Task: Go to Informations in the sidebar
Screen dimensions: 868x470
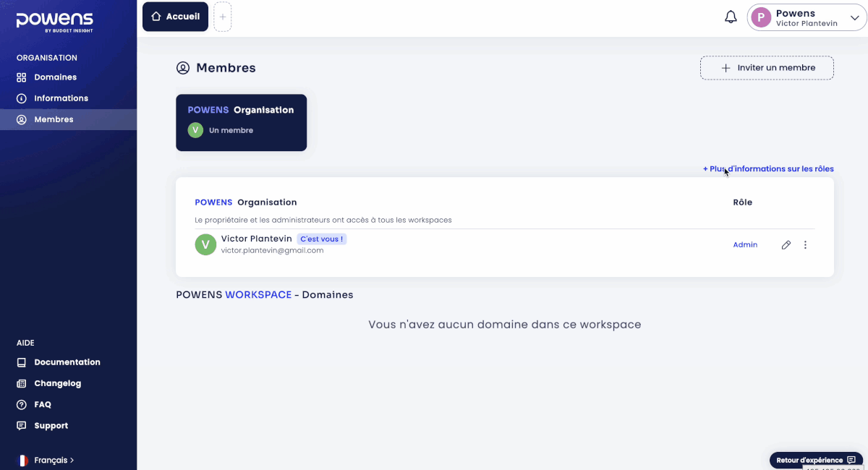Action: pos(61,98)
